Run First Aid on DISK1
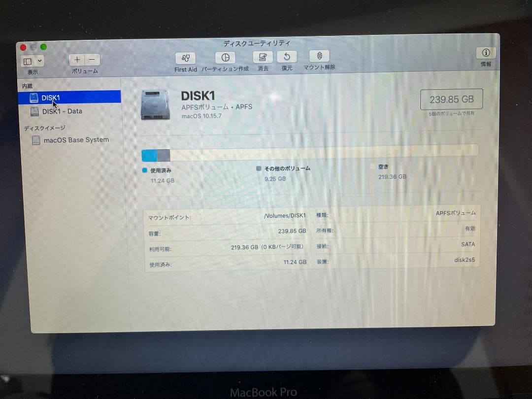 pos(185,58)
